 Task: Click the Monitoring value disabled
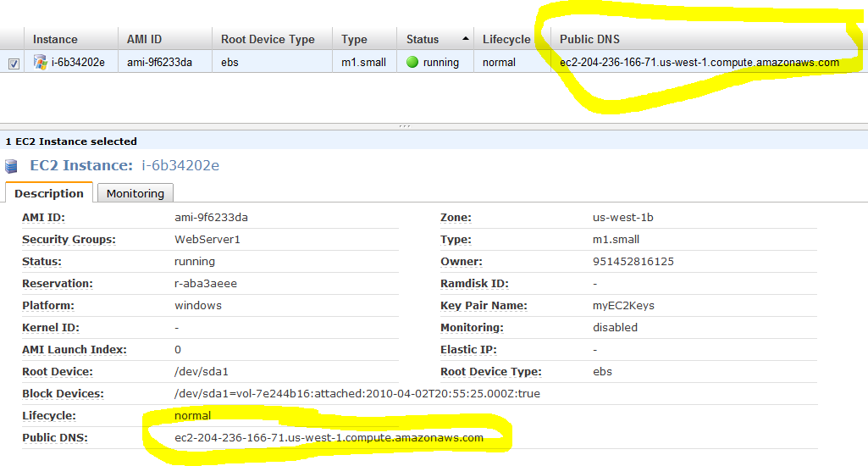click(615, 328)
